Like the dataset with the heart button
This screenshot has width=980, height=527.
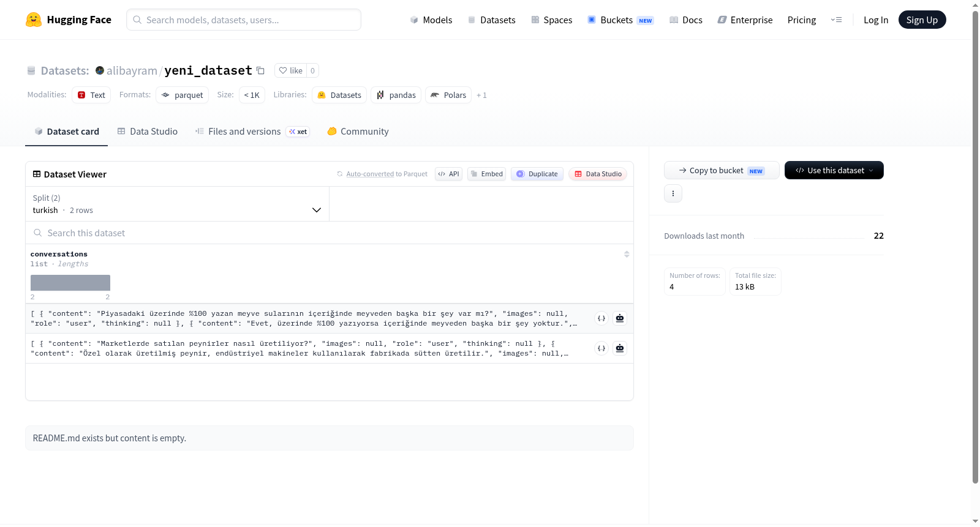coord(290,70)
